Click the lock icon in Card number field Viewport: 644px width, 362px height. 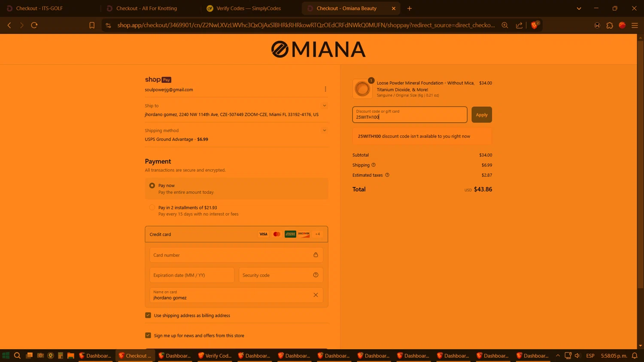[x=316, y=255]
